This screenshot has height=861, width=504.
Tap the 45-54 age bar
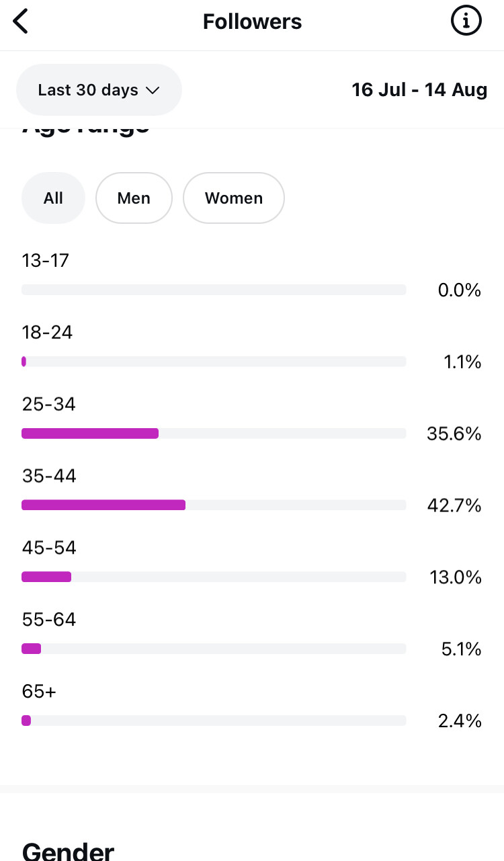coord(46,577)
